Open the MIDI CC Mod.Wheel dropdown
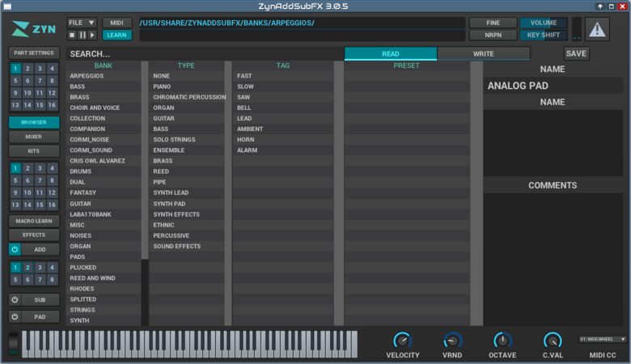 tap(603, 339)
